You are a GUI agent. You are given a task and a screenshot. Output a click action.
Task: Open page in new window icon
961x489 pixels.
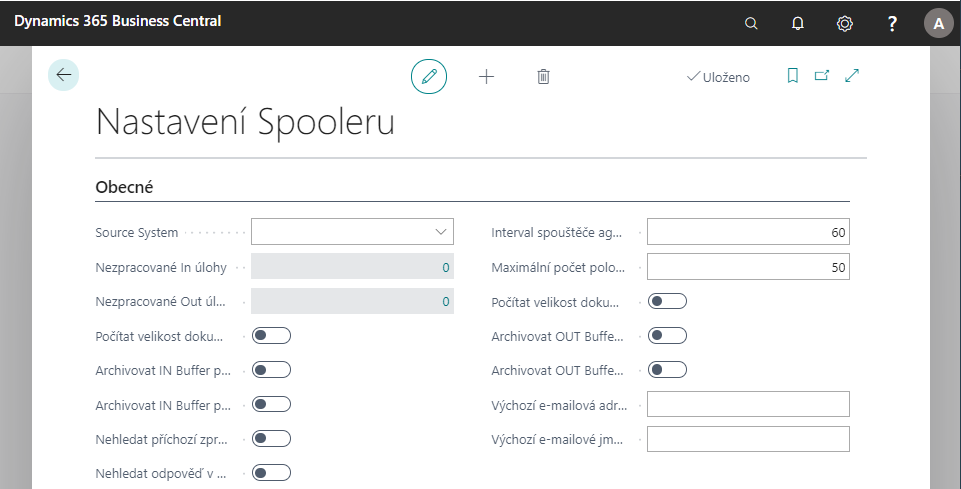822,76
